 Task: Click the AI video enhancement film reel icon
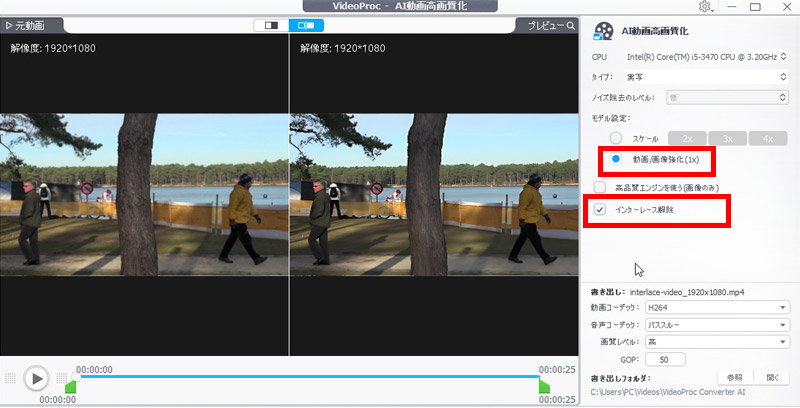coord(603,32)
